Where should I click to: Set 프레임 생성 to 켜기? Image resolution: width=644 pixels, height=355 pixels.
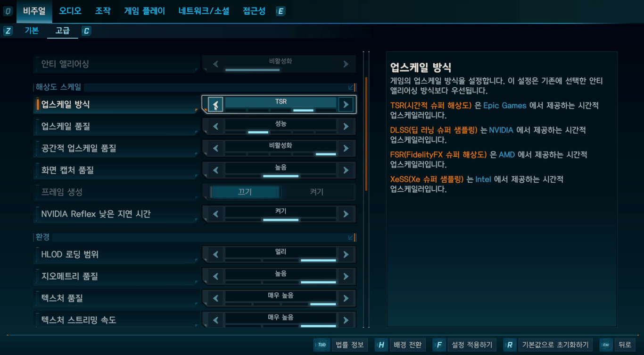coord(317,192)
